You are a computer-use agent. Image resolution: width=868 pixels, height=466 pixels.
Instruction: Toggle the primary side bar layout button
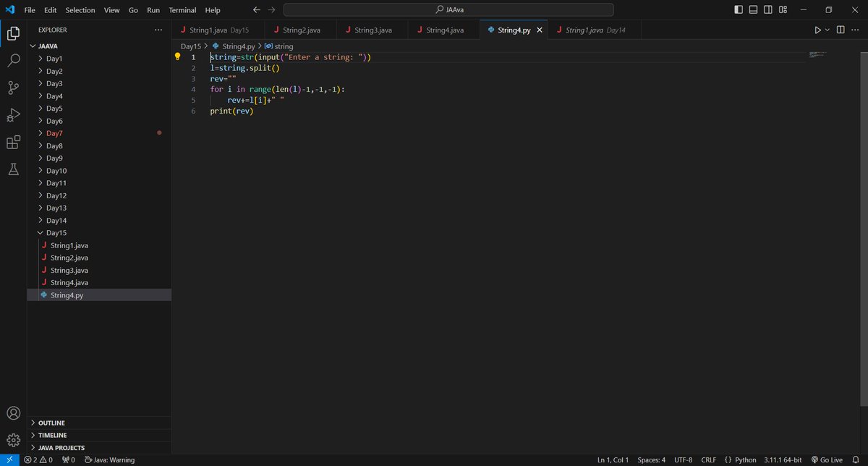(738, 10)
